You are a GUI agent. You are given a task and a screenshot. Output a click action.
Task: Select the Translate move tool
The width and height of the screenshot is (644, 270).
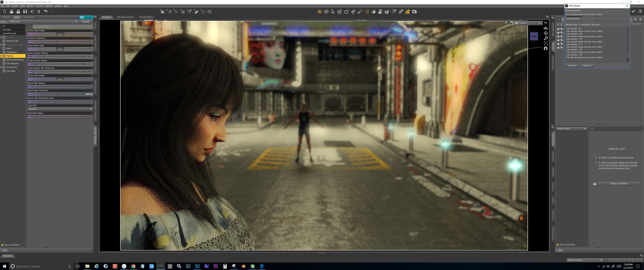click(353, 12)
